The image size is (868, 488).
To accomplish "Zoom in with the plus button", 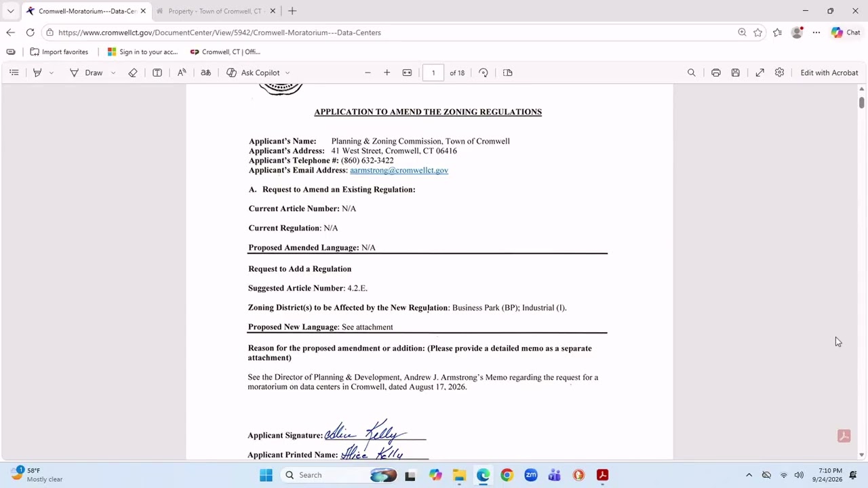I will 387,73.
